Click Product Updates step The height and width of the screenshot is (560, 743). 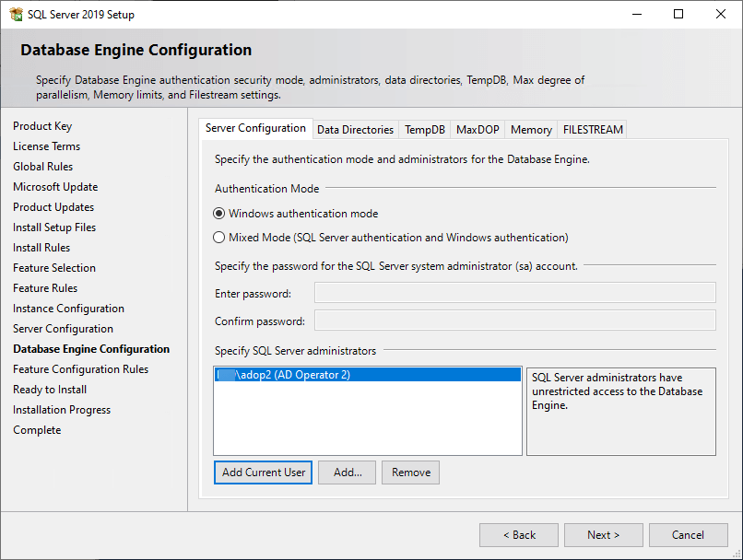53,207
